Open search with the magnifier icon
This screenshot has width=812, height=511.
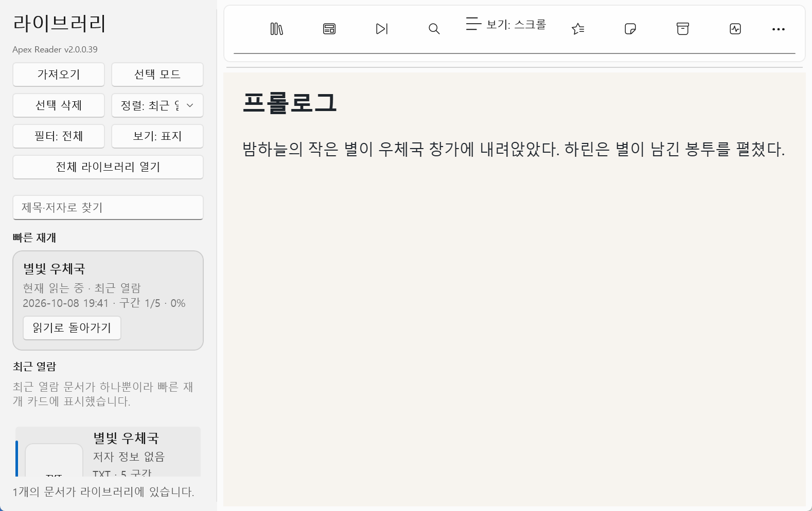(434, 29)
